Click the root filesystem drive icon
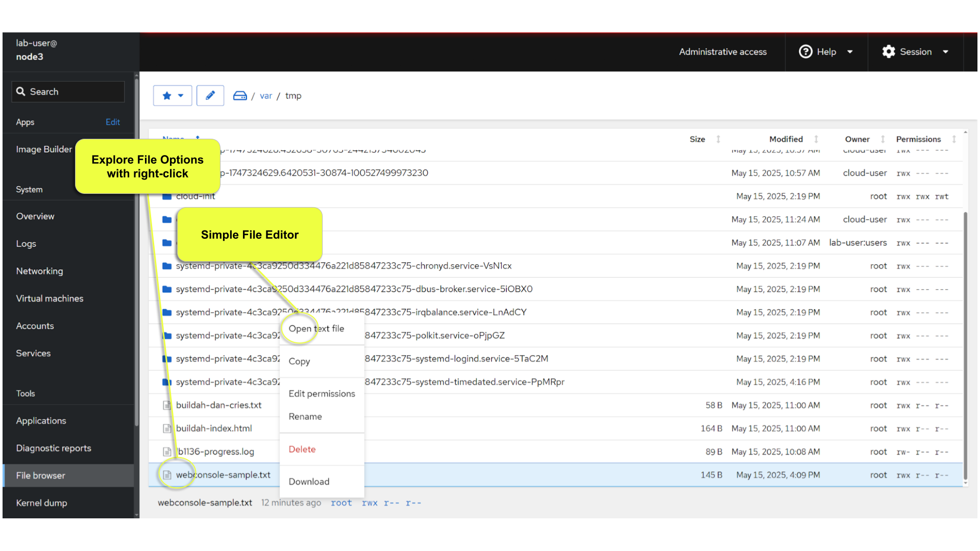The image size is (980, 551). (240, 96)
